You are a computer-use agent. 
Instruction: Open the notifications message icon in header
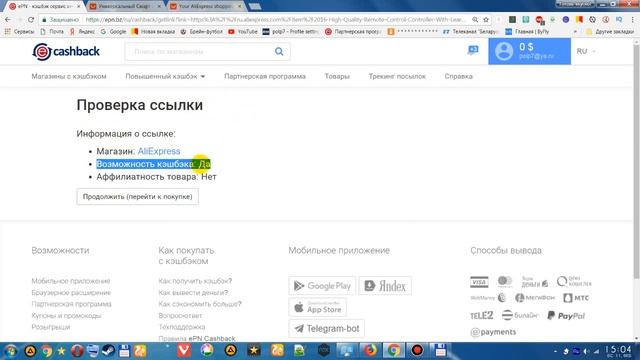[473, 50]
